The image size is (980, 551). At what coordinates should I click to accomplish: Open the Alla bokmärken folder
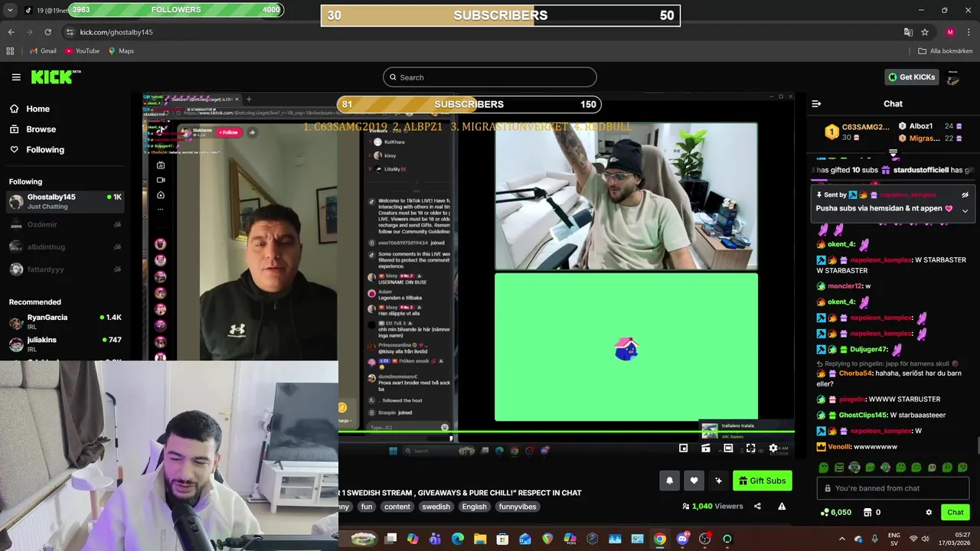946,51
